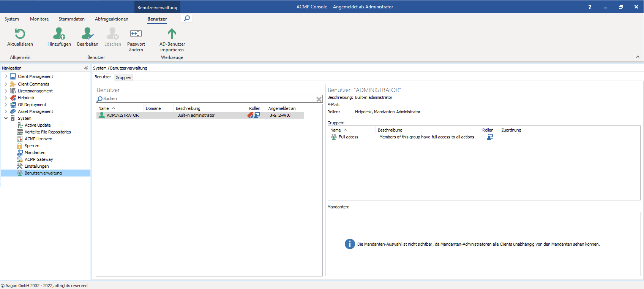This screenshot has height=289, width=644.
Task: Open Mandanten in navigation tree
Action: coord(35,152)
